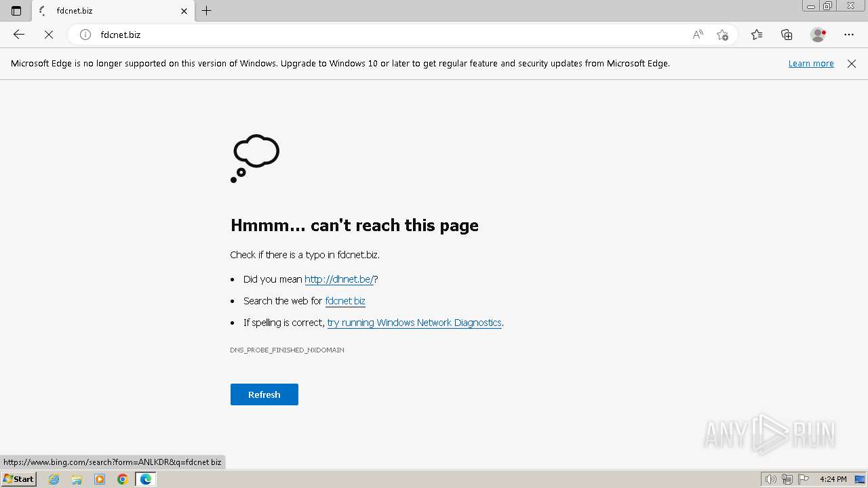Open Action Center flag icon
This screenshot has width=868, height=488.
coord(804,479)
